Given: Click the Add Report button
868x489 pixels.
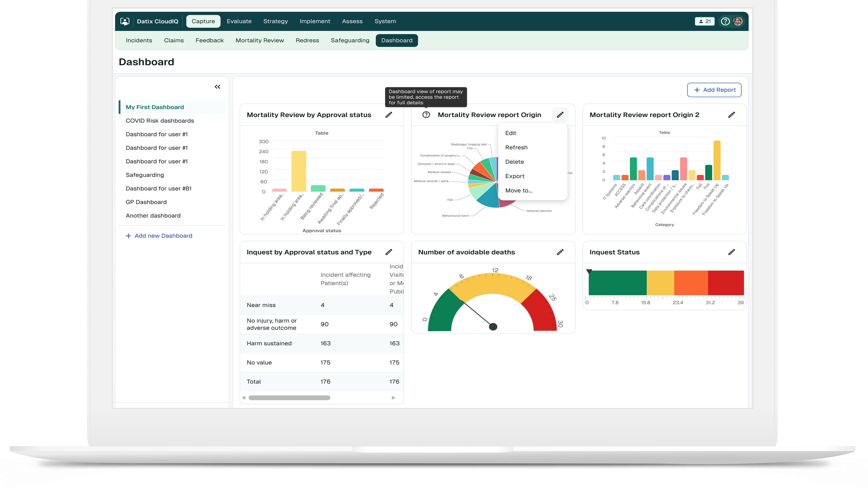Looking at the screenshot, I should click(714, 90).
